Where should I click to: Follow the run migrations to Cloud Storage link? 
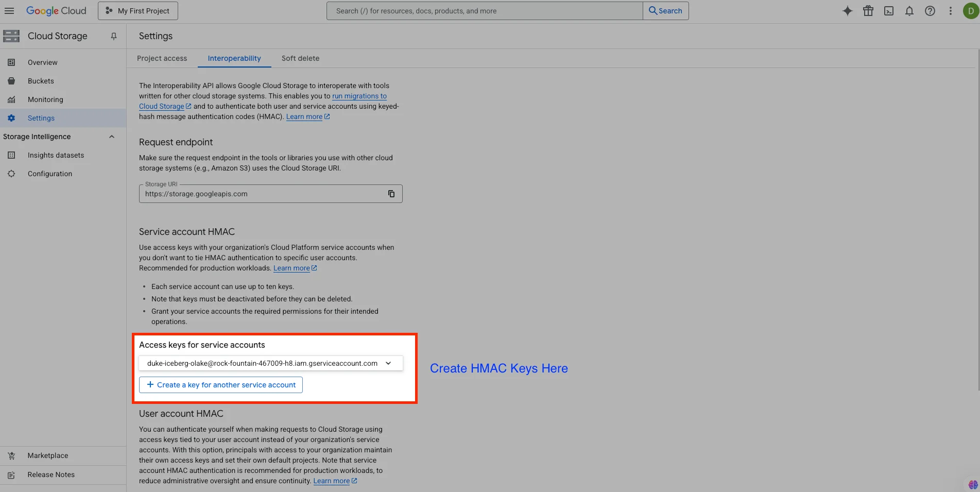(359, 96)
